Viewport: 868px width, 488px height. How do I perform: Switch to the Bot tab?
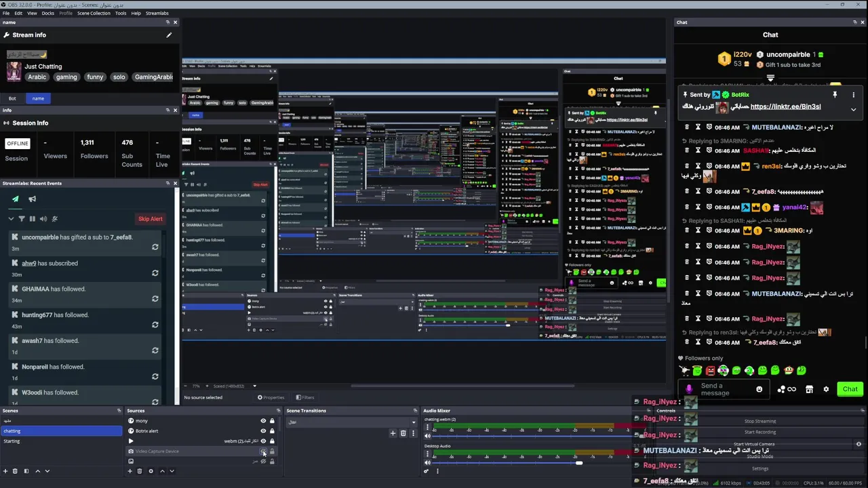pyautogui.click(x=12, y=98)
